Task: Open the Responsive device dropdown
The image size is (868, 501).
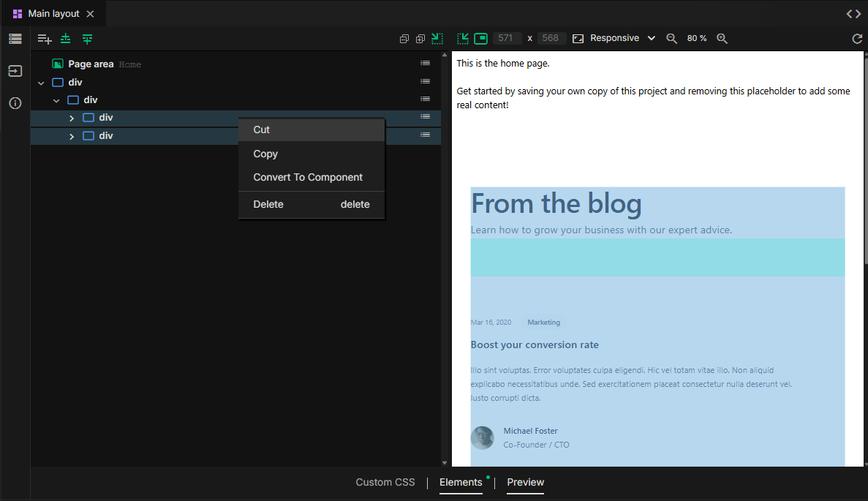Action: [622, 38]
